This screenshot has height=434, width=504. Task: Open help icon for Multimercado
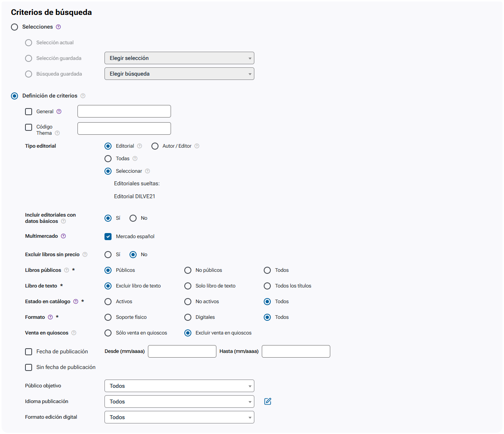click(x=63, y=236)
